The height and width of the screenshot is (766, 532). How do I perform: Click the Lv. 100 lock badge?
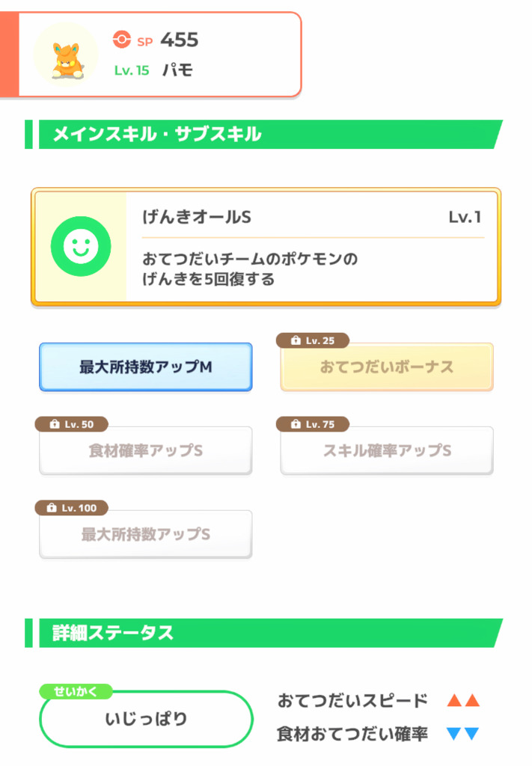coord(71,508)
